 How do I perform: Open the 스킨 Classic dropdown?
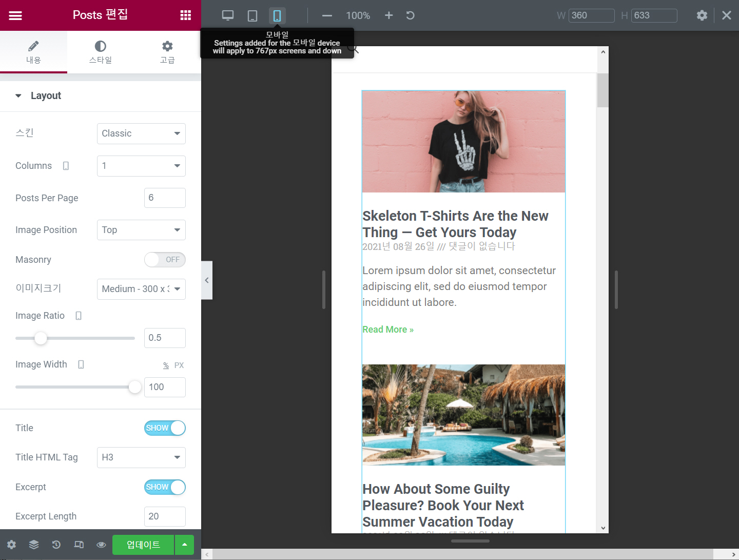[x=141, y=133]
